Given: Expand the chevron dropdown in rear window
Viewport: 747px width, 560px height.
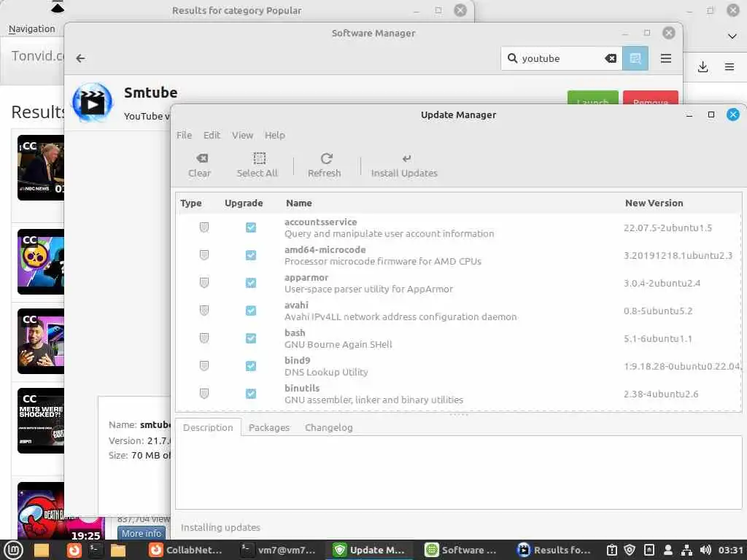Looking at the screenshot, I should pyautogui.click(x=732, y=36).
